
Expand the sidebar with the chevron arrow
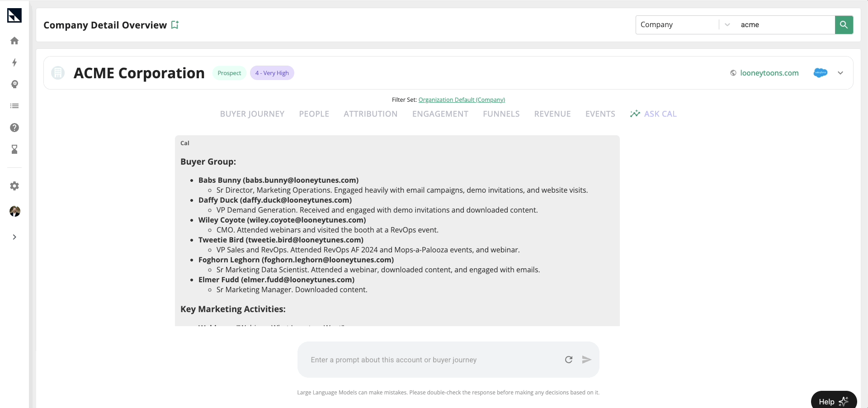(x=14, y=237)
